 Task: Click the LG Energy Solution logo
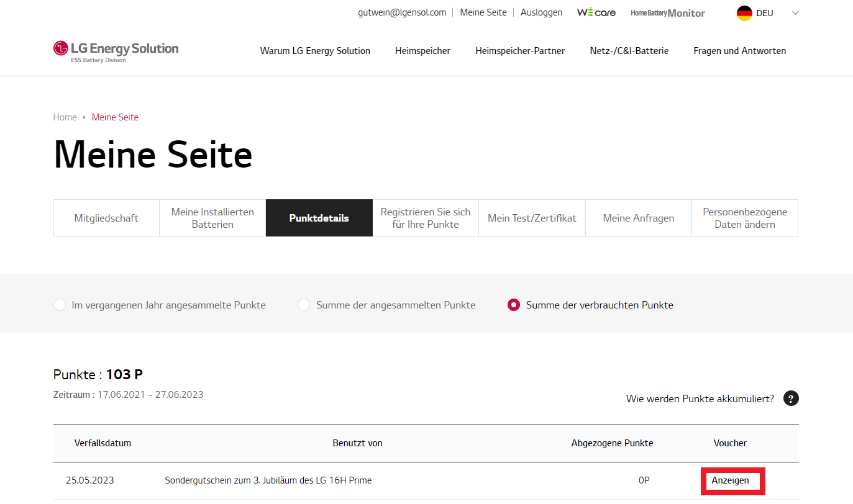click(x=116, y=51)
